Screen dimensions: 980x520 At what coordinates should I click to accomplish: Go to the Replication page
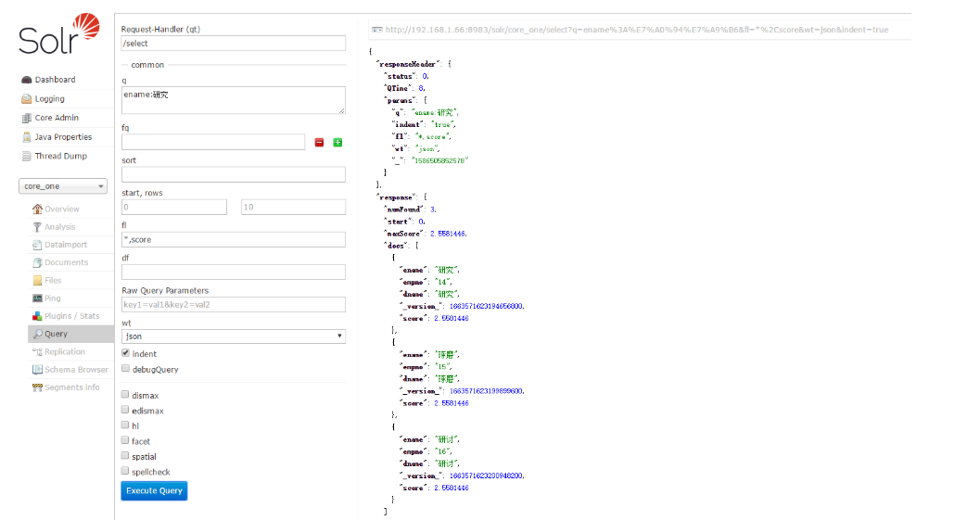point(64,352)
